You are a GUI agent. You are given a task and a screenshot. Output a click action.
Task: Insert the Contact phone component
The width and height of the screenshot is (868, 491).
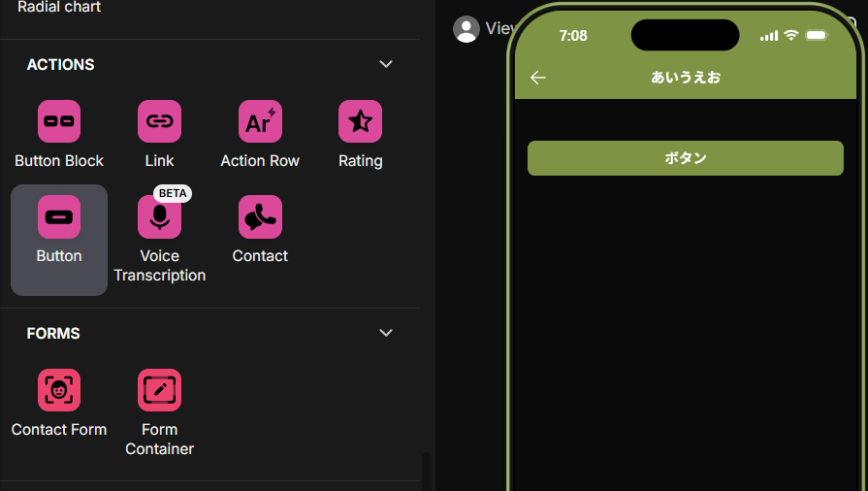260,216
